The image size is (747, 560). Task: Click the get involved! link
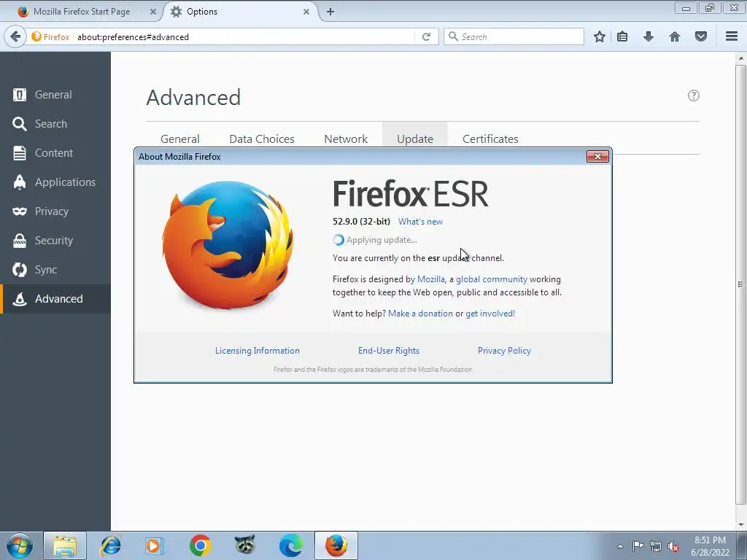[x=490, y=314]
